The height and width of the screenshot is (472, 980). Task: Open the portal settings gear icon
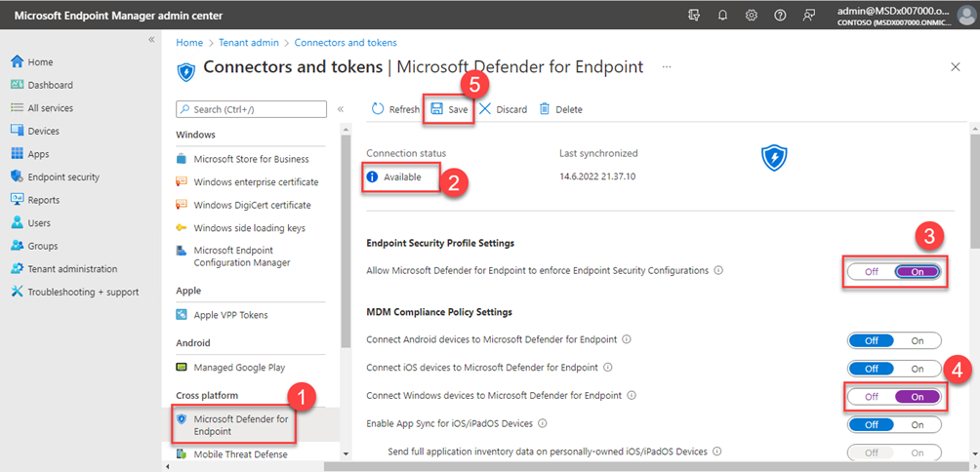[752, 16]
